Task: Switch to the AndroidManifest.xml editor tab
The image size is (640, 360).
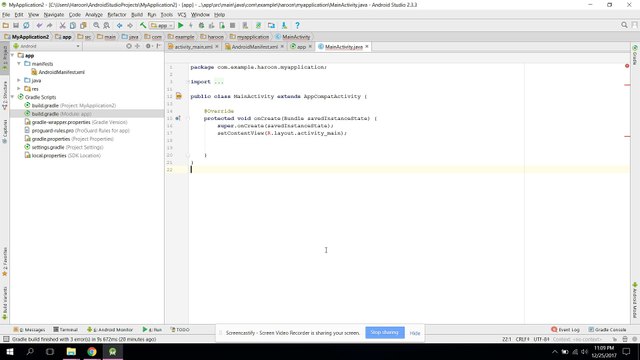Action: click(x=255, y=47)
